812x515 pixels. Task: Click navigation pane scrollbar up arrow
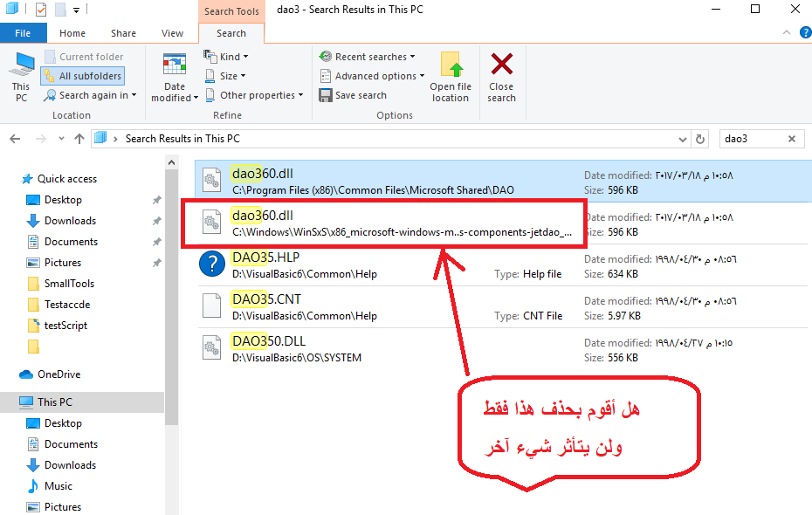point(171,163)
